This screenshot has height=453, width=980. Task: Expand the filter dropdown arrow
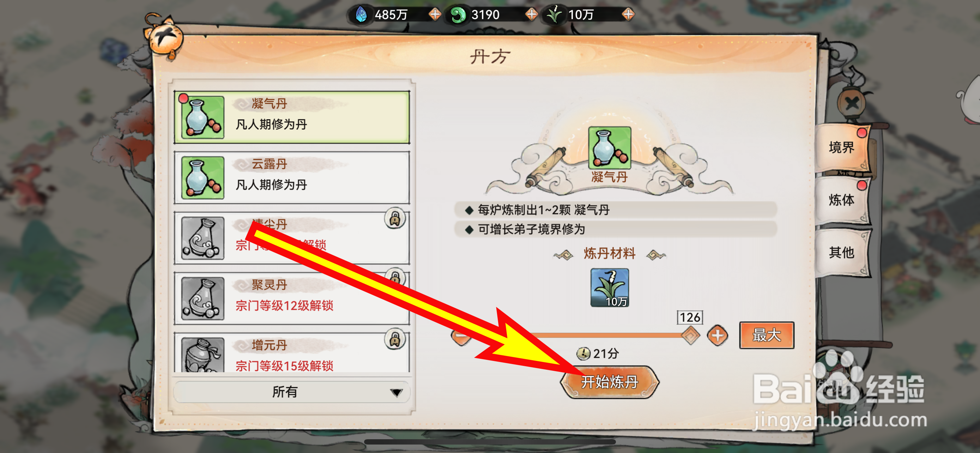coord(396,393)
